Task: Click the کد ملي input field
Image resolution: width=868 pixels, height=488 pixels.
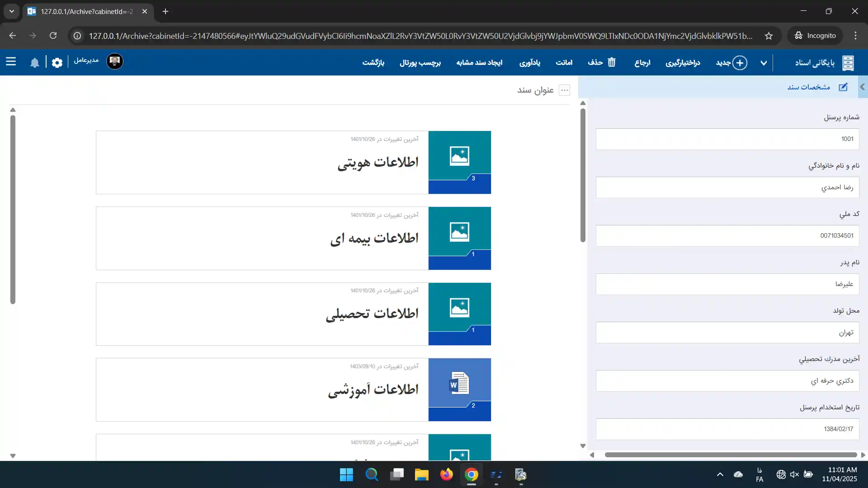Action: coord(727,236)
